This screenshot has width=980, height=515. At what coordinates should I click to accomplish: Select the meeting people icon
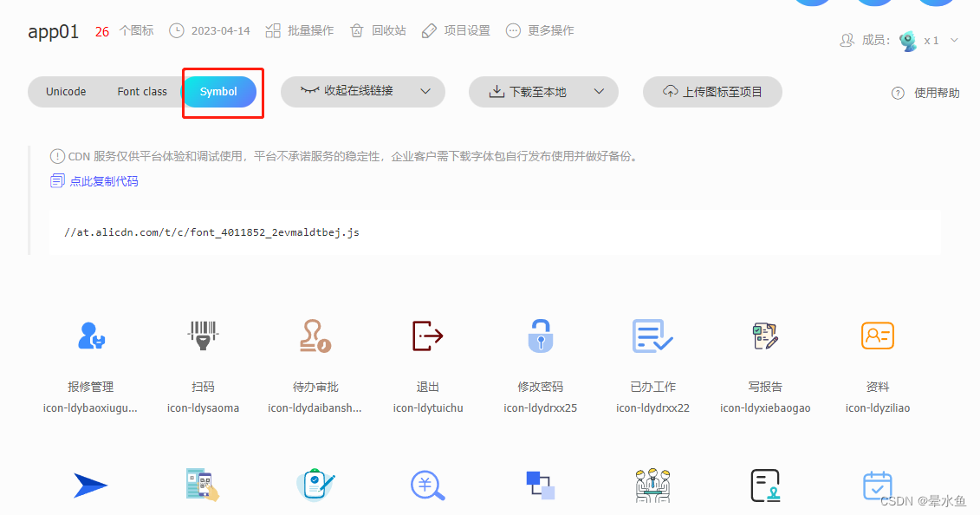(x=652, y=486)
